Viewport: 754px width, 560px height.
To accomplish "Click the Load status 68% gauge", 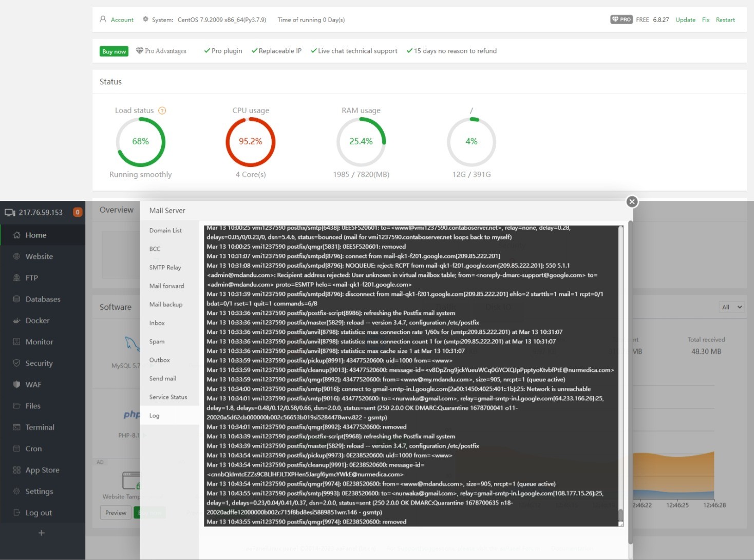I will point(141,142).
